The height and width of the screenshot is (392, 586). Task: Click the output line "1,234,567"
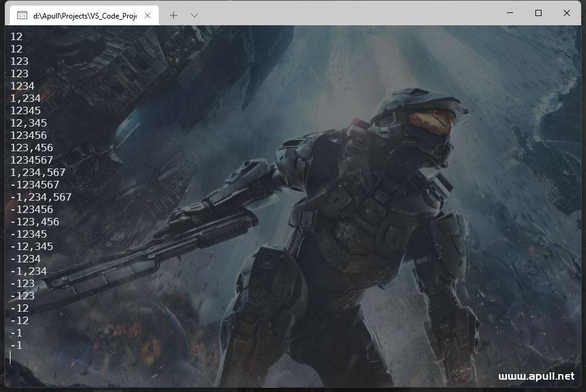(x=38, y=172)
